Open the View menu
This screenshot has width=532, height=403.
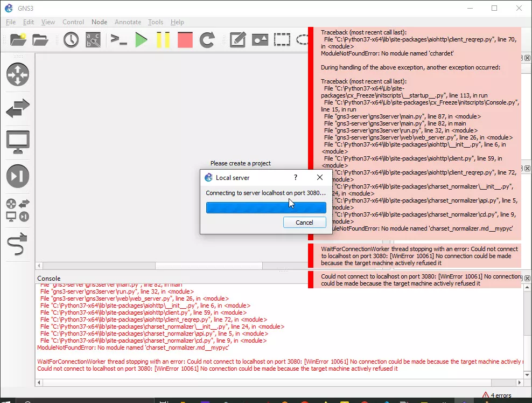pyautogui.click(x=48, y=22)
